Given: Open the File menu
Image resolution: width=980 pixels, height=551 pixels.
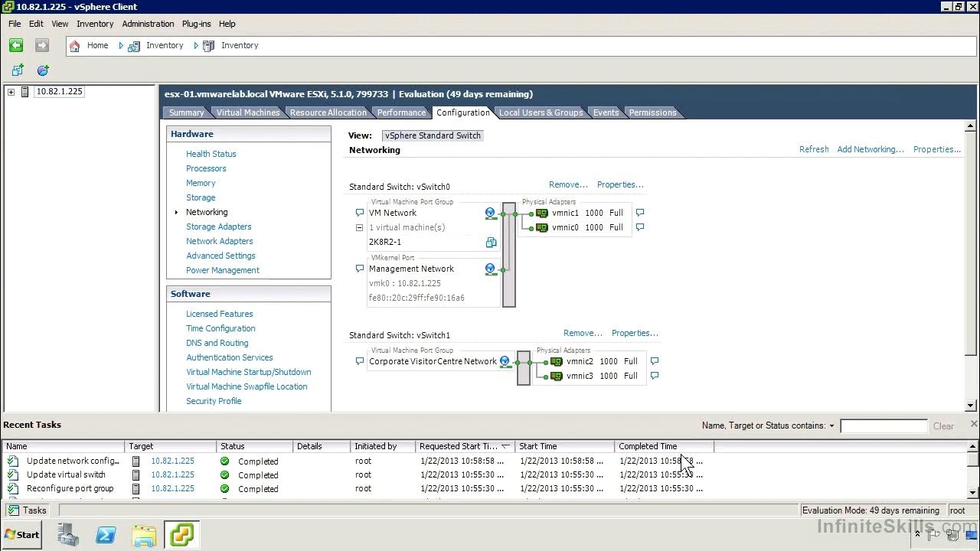Looking at the screenshot, I should pyautogui.click(x=15, y=24).
